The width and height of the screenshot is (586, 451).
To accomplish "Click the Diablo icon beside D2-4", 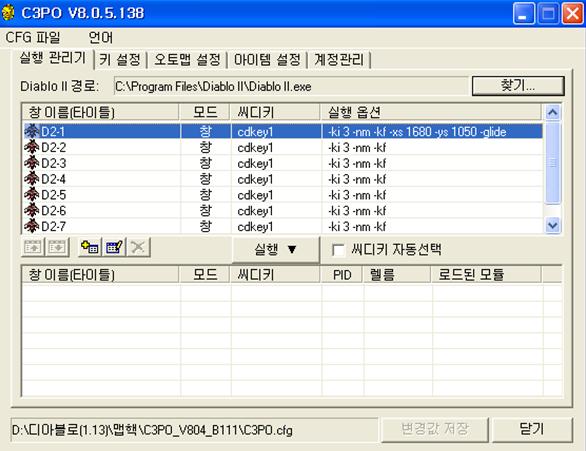I will point(32,179).
